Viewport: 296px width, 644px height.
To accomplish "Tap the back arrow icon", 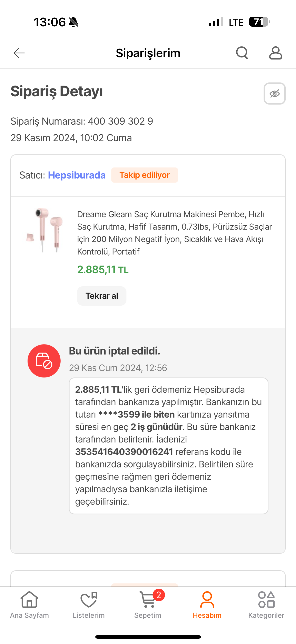I will tap(19, 53).
